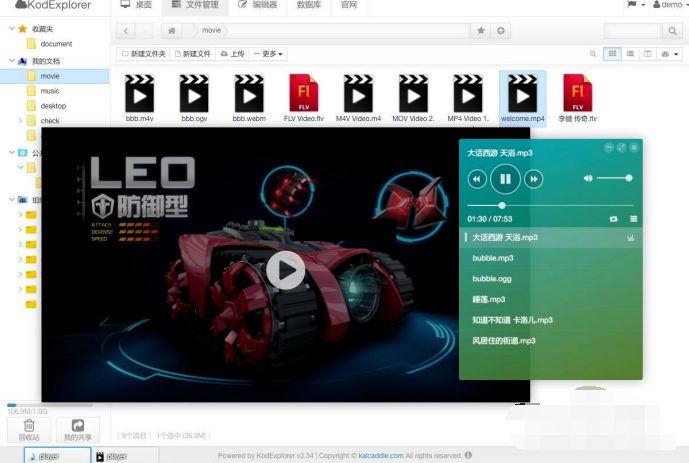Open the 回收站 recycle bin
Screen dimensions: 689x463
click(x=29, y=430)
